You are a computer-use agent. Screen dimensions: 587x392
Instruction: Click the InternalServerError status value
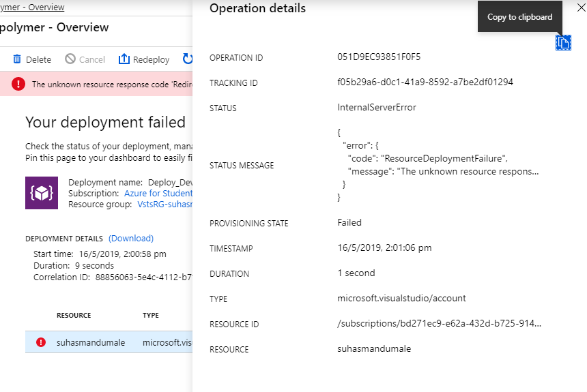click(377, 107)
